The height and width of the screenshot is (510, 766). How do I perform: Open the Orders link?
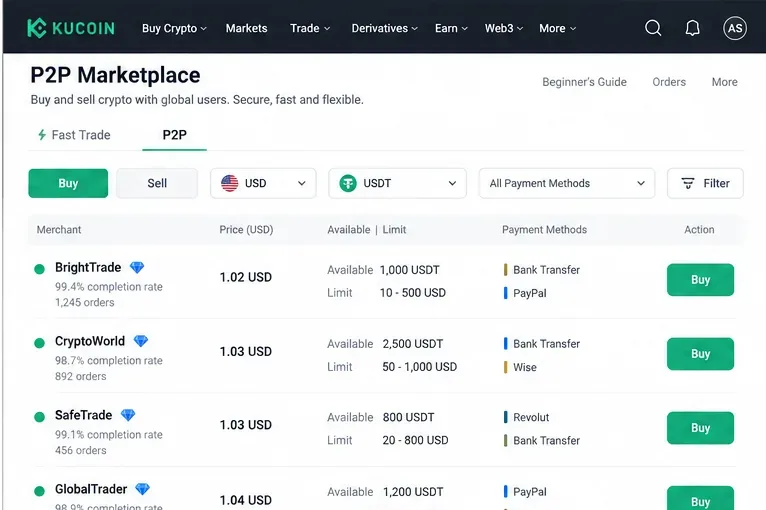tap(669, 82)
